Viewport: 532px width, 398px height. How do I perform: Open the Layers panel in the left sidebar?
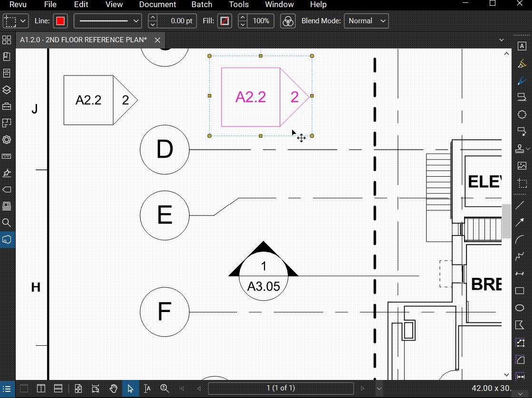coord(7,90)
